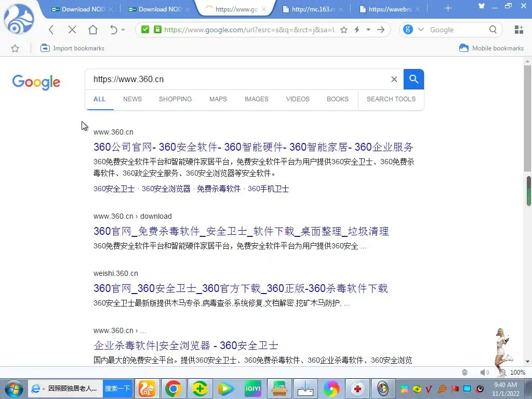Click the blue g search engine icon
532x399 pixels.
408,30
